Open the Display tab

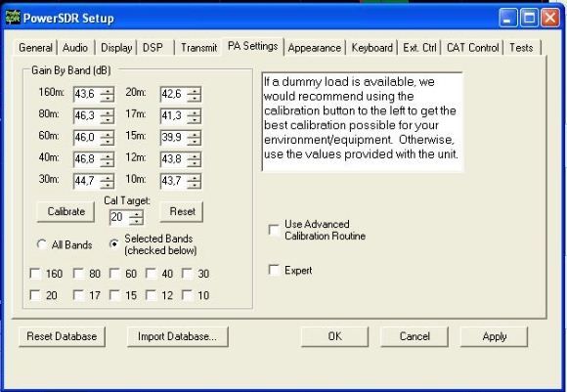[116, 48]
